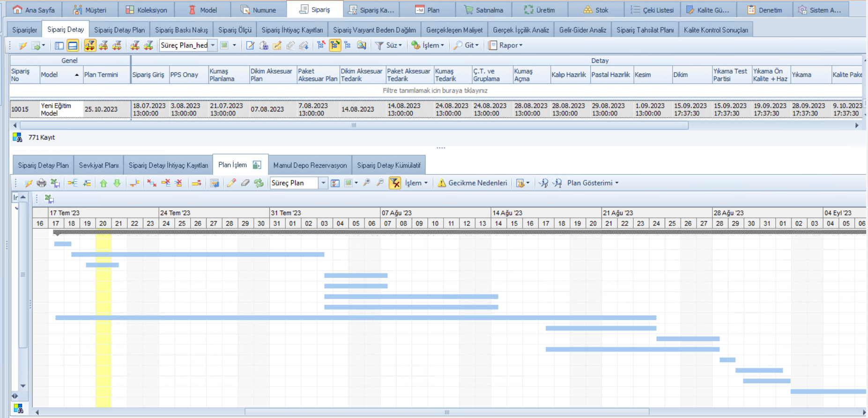Click the find-in-grid magnifier icon before Süz
The image size is (868, 418).
pos(362,45)
